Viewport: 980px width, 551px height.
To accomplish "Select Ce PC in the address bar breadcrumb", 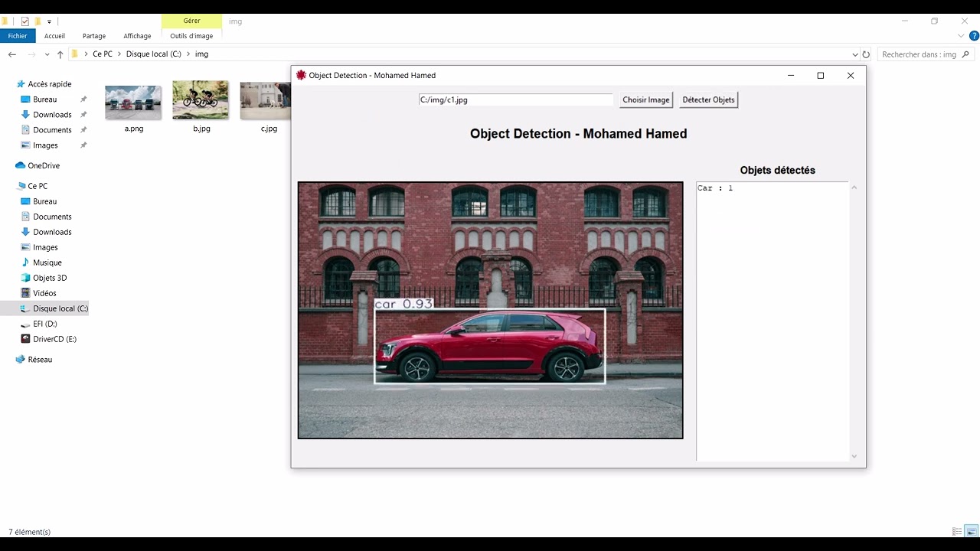I will point(103,54).
